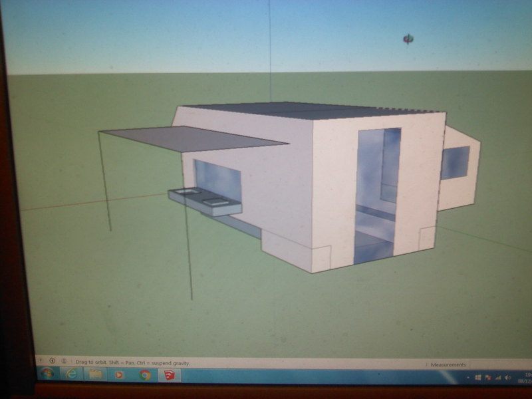Screen dimensions: 532x399
Task: Click the small window on the right annex
Action: pos(455,163)
